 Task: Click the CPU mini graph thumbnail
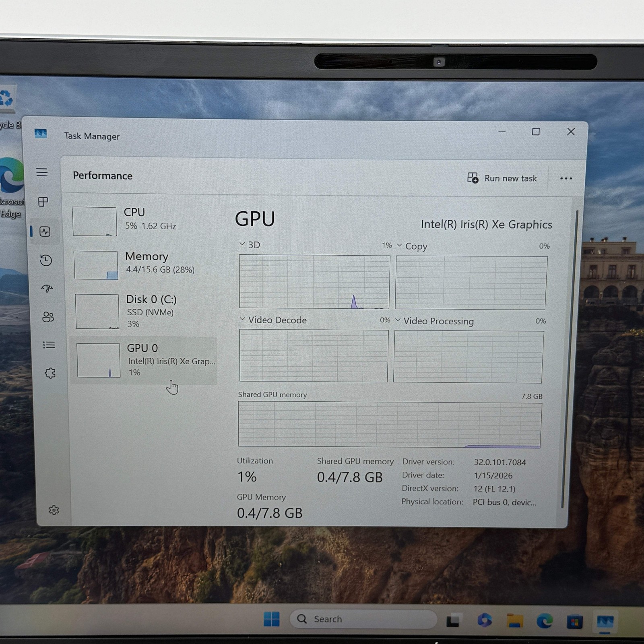point(95,221)
